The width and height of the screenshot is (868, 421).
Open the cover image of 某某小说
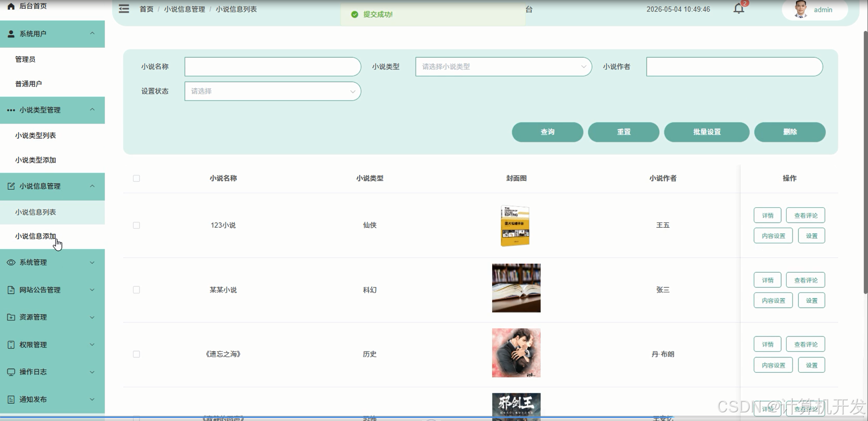click(516, 288)
